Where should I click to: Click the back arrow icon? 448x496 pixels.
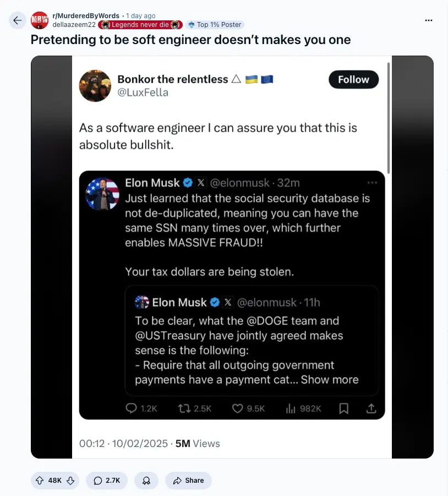click(18, 20)
